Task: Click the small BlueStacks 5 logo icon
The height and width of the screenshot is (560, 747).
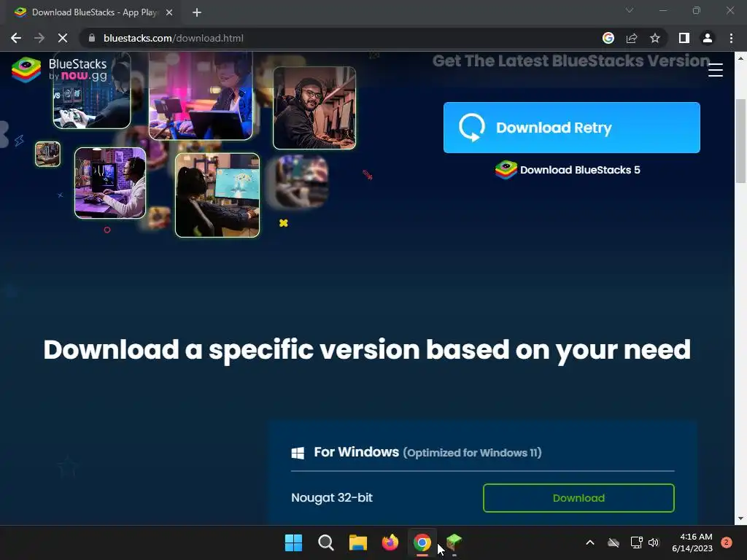Action: 506,170
